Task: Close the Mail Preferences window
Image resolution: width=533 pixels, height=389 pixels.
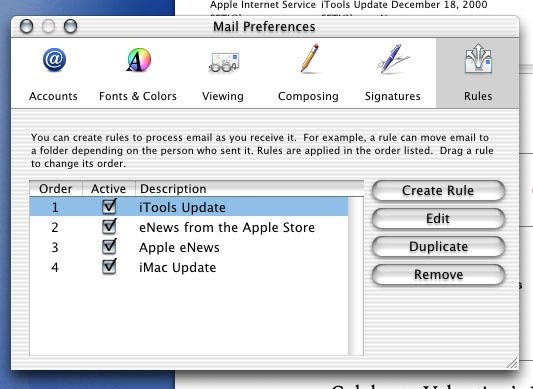Action: coord(26,26)
